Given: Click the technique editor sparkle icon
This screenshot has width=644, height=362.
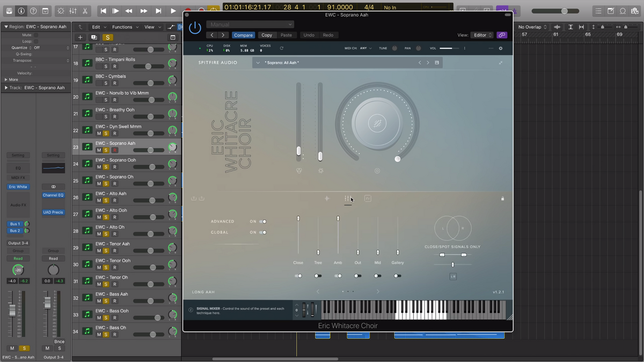Looking at the screenshot, I should coord(327,198).
